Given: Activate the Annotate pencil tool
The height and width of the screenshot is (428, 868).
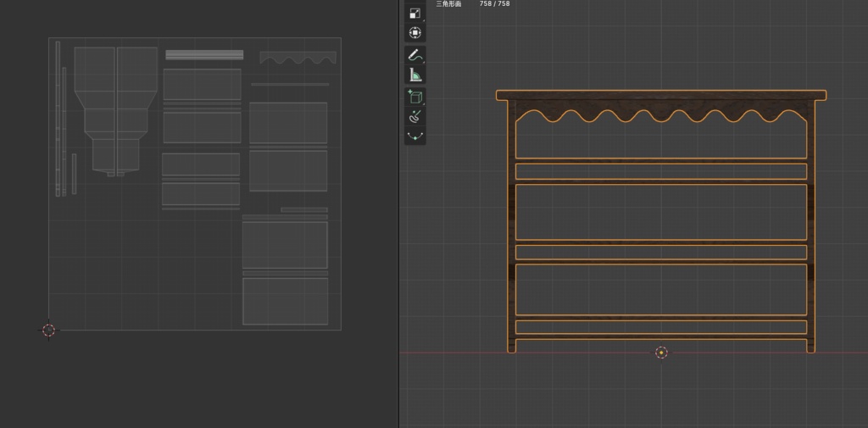Looking at the screenshot, I should [x=415, y=54].
